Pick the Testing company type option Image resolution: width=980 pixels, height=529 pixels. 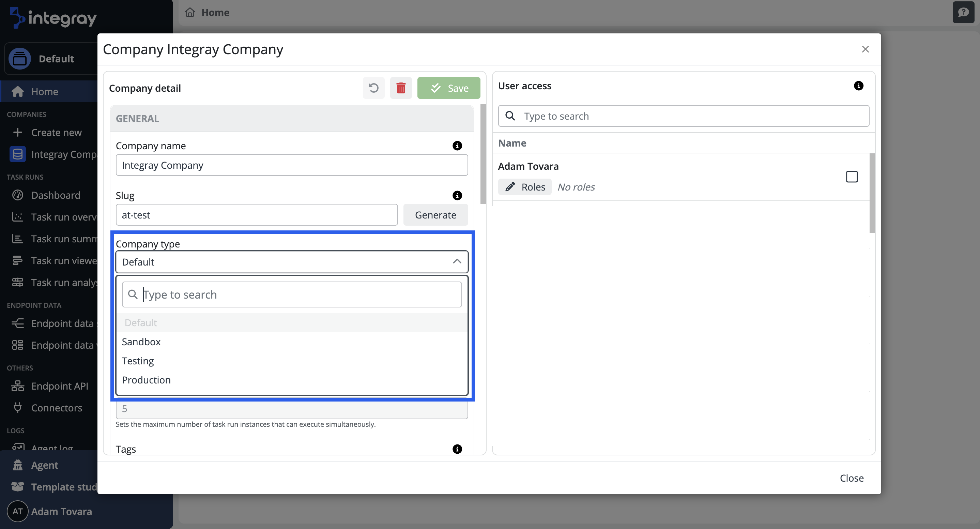pos(138,361)
